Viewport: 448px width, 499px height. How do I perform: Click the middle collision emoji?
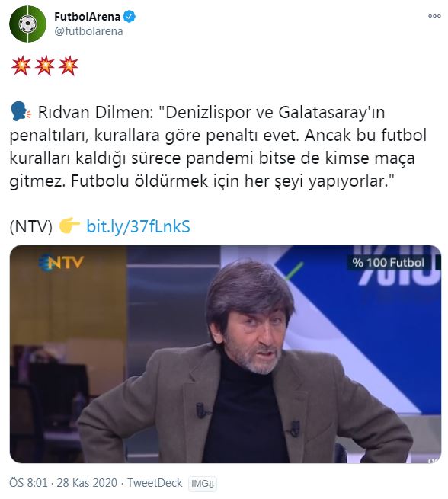(44, 66)
